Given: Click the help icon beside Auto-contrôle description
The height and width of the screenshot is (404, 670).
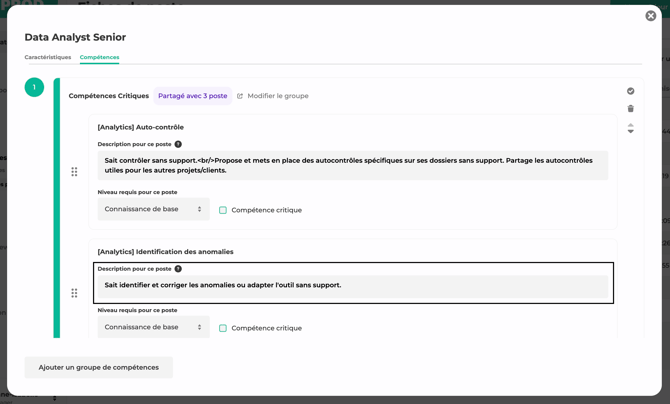Looking at the screenshot, I should (178, 144).
